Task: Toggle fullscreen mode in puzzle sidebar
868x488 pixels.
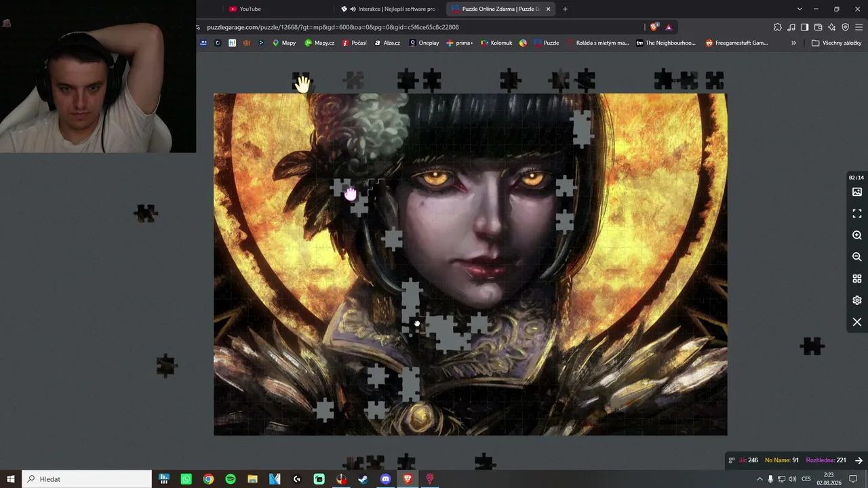Action: point(857,213)
